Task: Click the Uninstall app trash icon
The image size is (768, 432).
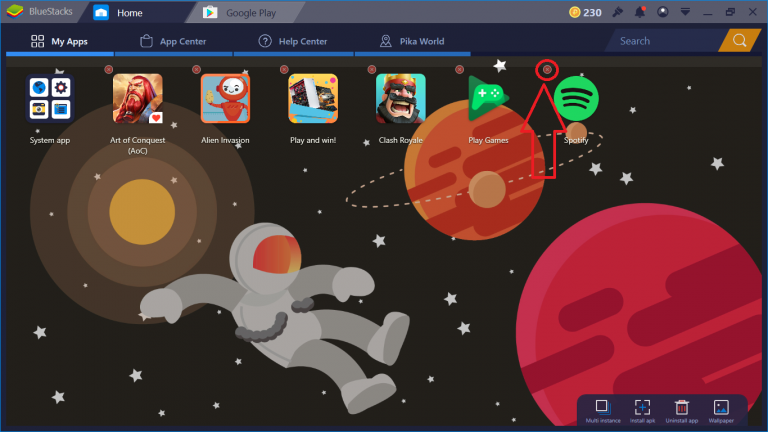Action: click(x=681, y=411)
